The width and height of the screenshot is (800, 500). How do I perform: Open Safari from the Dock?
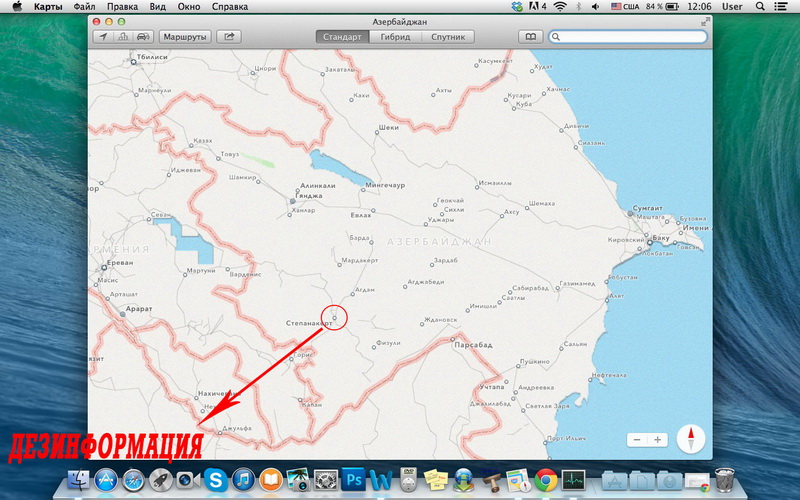pos(133,480)
